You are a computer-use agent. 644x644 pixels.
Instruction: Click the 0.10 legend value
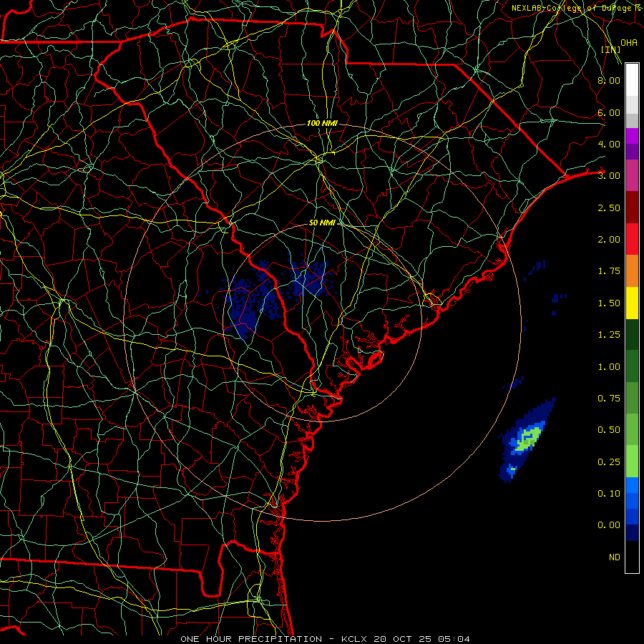pos(609,494)
